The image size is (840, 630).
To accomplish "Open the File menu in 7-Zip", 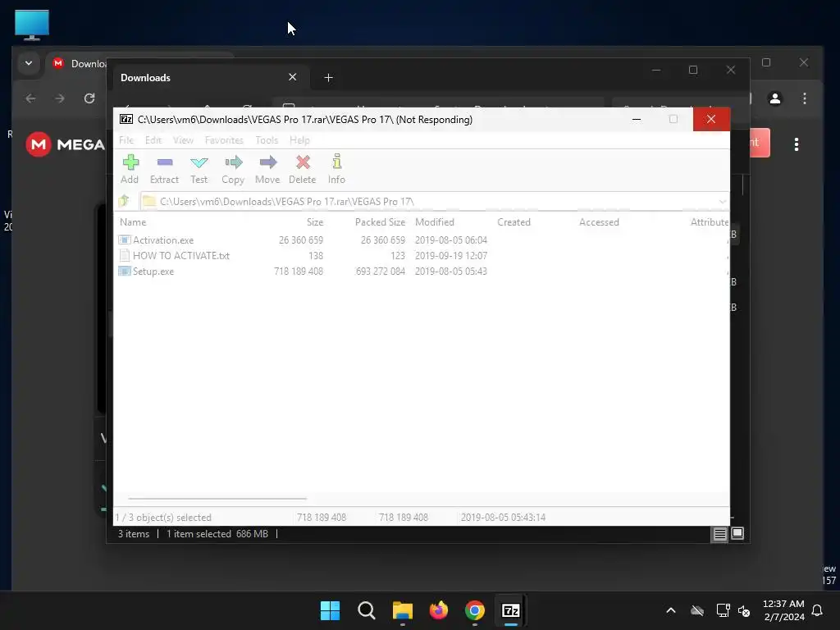I will [x=126, y=139].
